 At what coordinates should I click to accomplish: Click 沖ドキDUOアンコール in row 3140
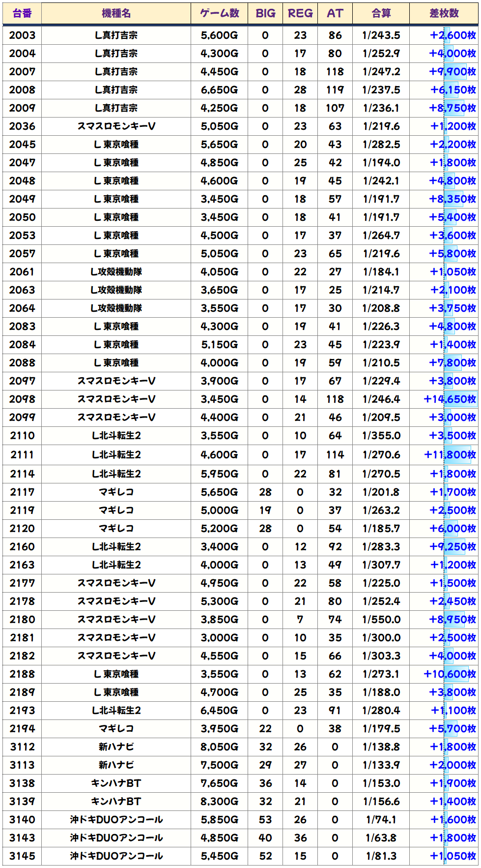pos(116,820)
